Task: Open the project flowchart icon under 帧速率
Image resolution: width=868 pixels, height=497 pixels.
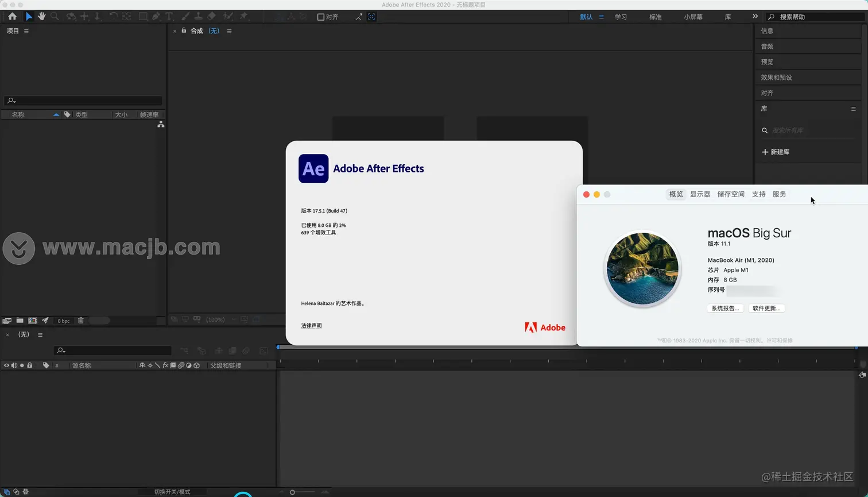Action: tap(161, 124)
